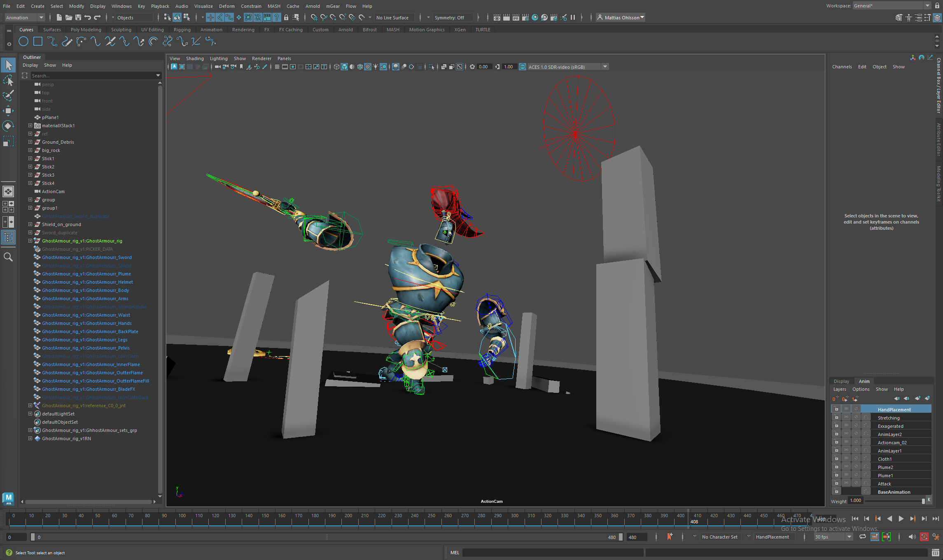Click the Auto keyframe toggle icon
Screen dimensions: 943x560
[x=924, y=537]
